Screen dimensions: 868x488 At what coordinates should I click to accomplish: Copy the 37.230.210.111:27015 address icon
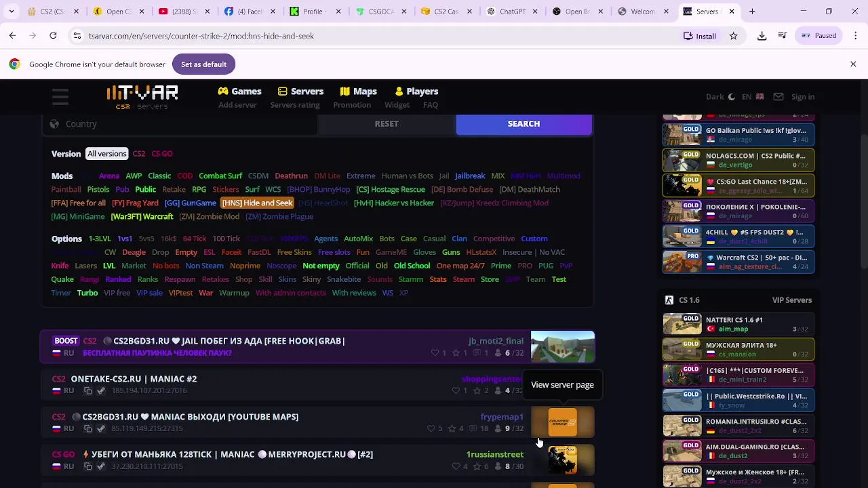pyautogui.click(x=87, y=467)
